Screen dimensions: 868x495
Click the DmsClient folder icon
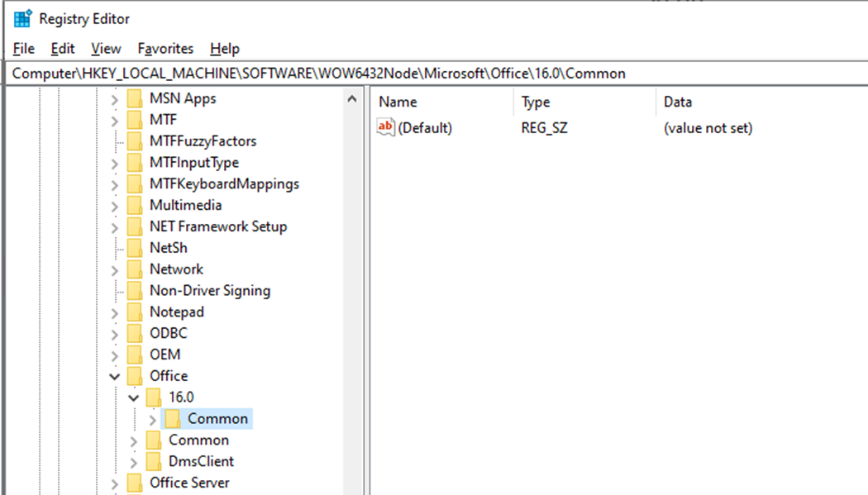pyautogui.click(x=155, y=462)
